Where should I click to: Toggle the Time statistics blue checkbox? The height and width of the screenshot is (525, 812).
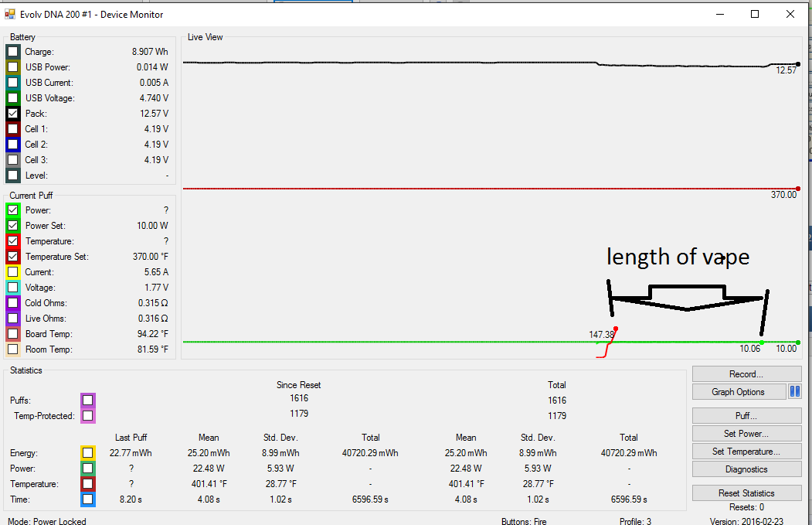(88, 499)
